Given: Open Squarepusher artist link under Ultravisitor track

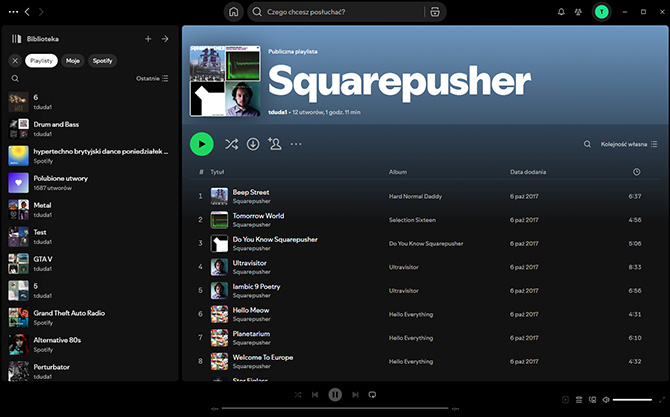Looking at the screenshot, I should (252, 272).
